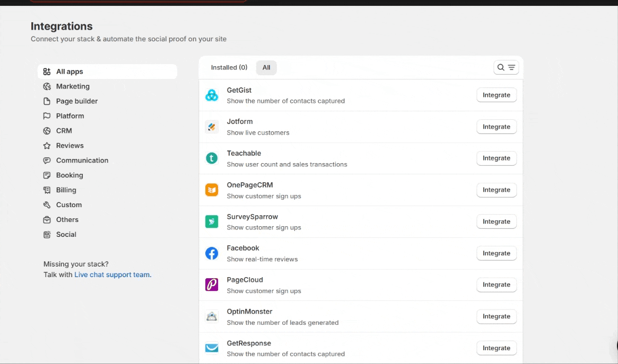Integrate the GetResponse app
This screenshot has width=618, height=364.
click(496, 348)
